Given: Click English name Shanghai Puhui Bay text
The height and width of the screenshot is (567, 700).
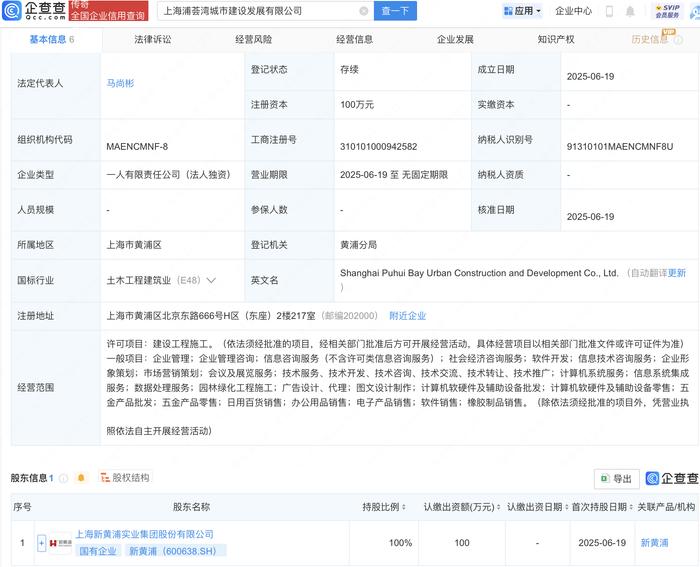Looking at the screenshot, I should click(x=479, y=273).
